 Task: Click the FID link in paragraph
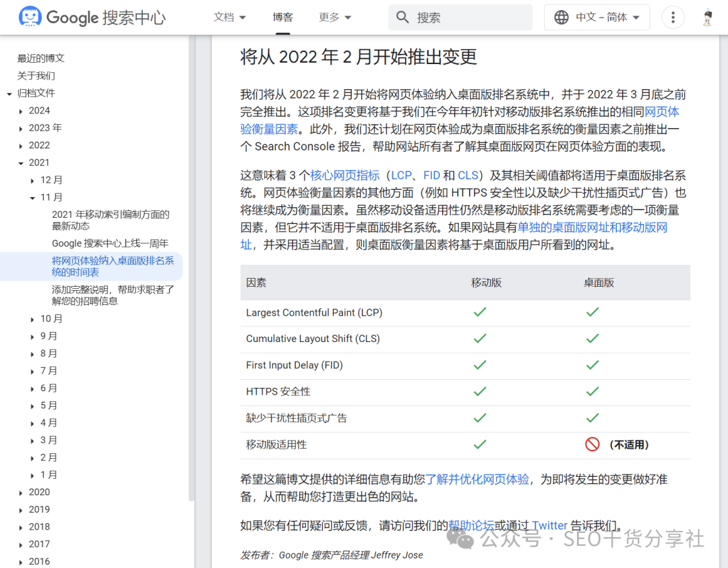[431, 175]
